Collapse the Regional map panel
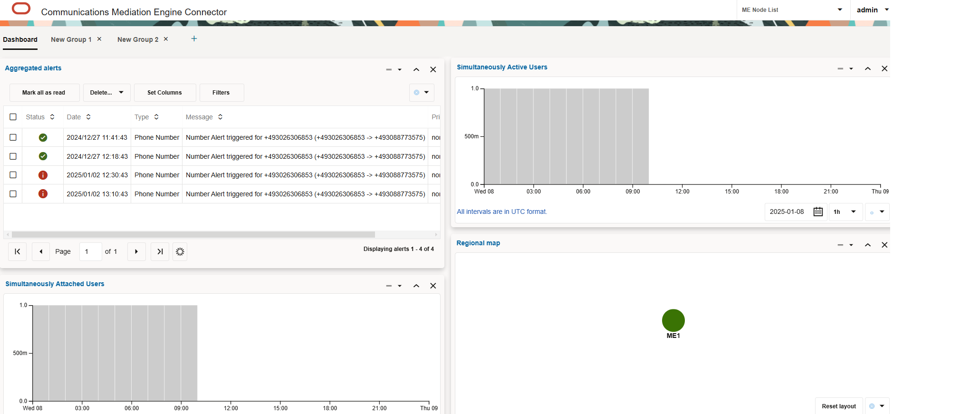 tap(868, 245)
